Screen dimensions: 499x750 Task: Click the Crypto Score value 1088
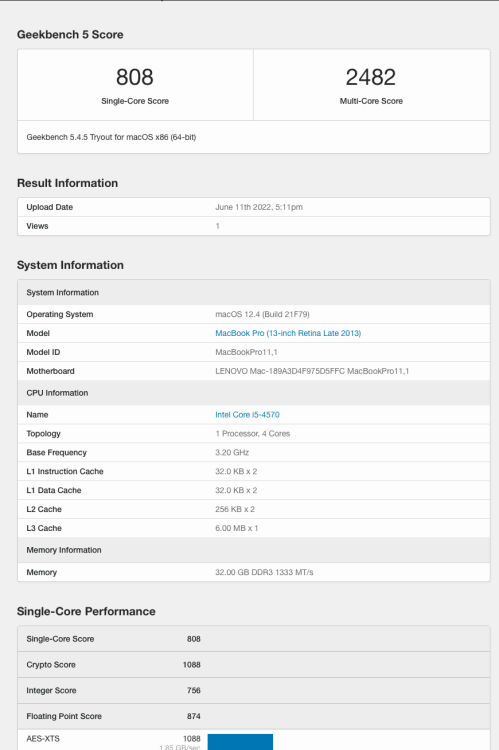(x=191, y=665)
